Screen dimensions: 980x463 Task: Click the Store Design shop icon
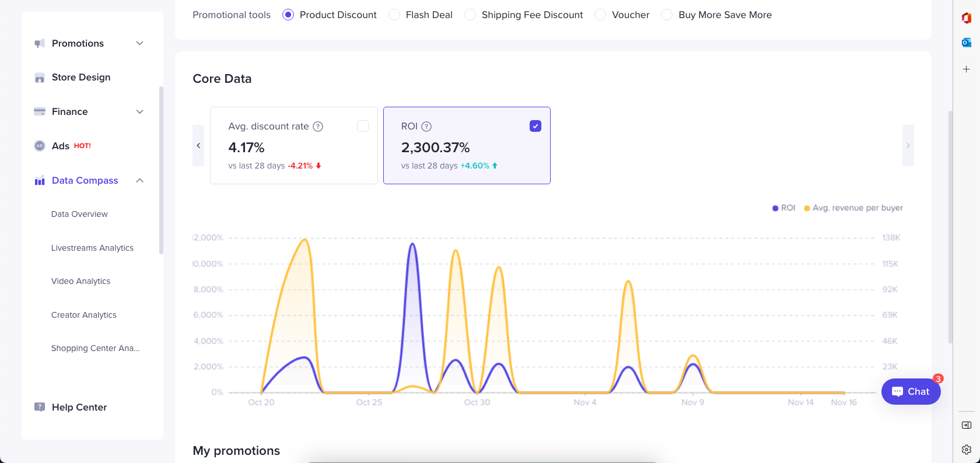(40, 78)
